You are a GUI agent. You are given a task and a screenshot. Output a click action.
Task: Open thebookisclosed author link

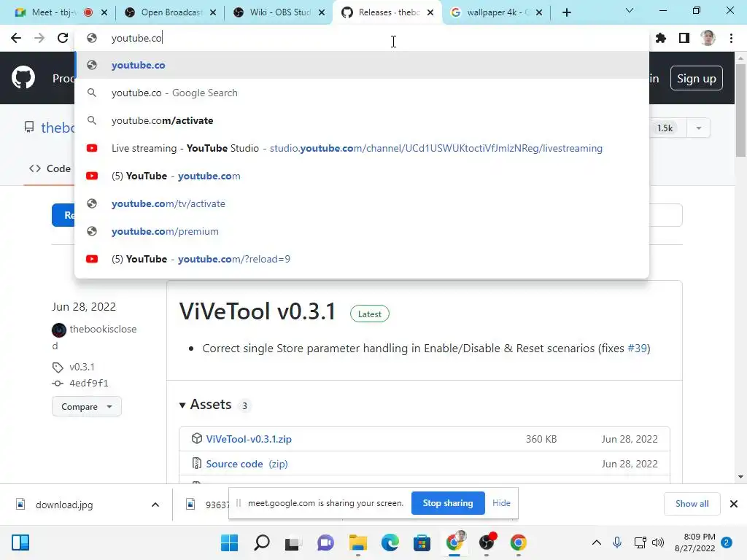[x=103, y=329]
